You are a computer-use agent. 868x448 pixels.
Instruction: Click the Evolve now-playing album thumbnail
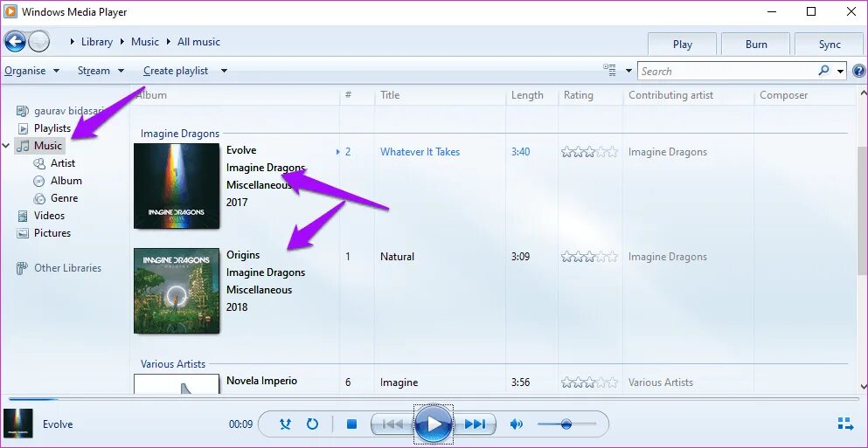tap(18, 424)
